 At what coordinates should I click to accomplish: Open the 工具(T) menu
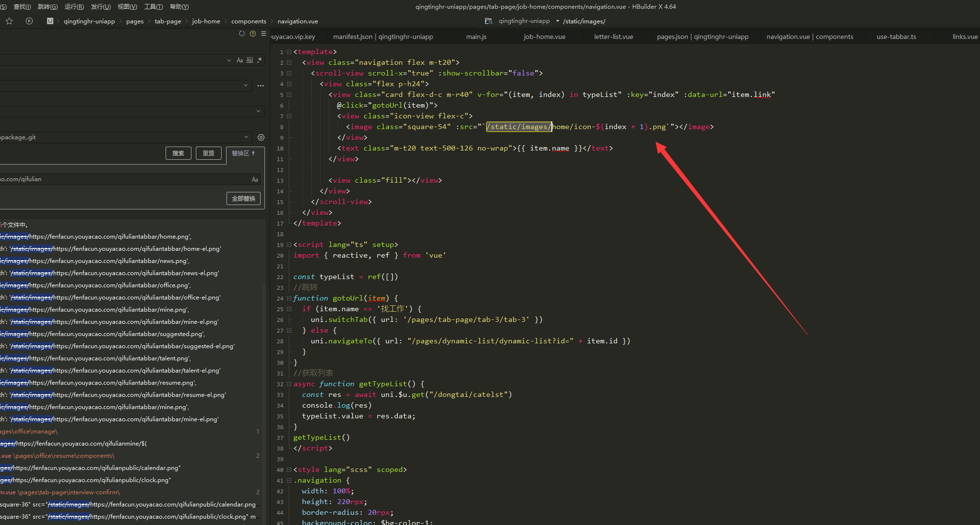point(153,6)
